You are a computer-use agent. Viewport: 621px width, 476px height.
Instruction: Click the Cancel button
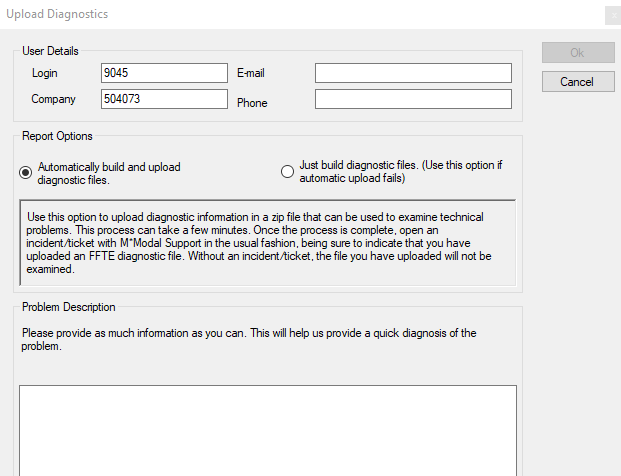click(578, 82)
